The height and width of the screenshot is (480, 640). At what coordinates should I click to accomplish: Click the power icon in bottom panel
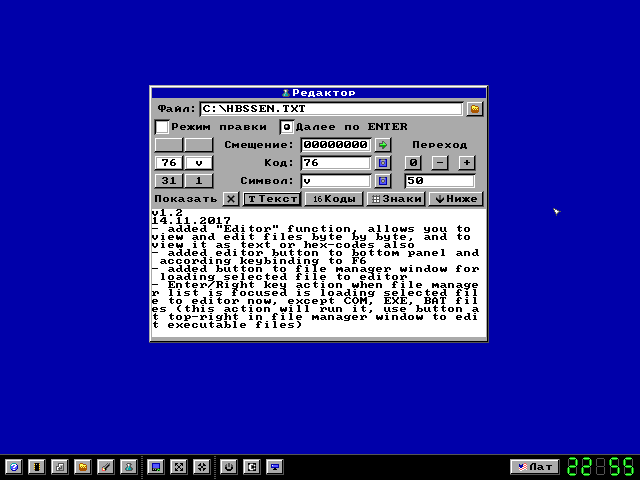pos(228,466)
